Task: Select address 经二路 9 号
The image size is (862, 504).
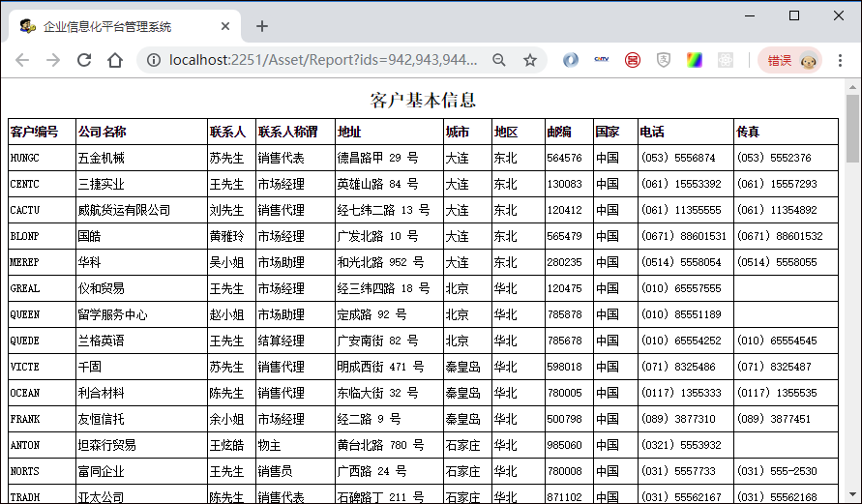Action: pos(369,419)
